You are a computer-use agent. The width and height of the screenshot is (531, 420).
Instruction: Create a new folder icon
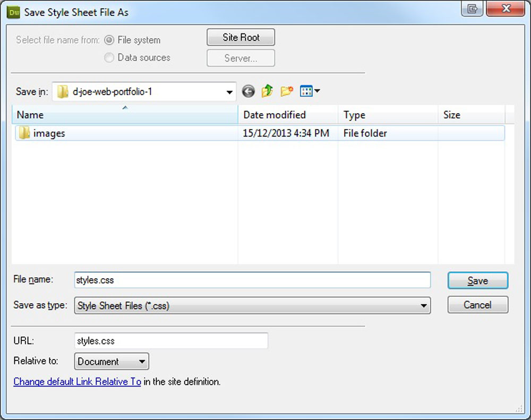click(287, 92)
